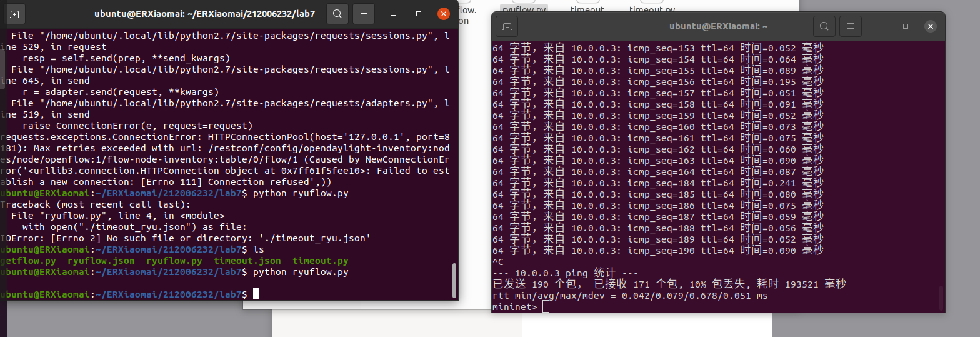Click the ping line with icmp_seq=190
This screenshot has height=337, width=980.
658,251
